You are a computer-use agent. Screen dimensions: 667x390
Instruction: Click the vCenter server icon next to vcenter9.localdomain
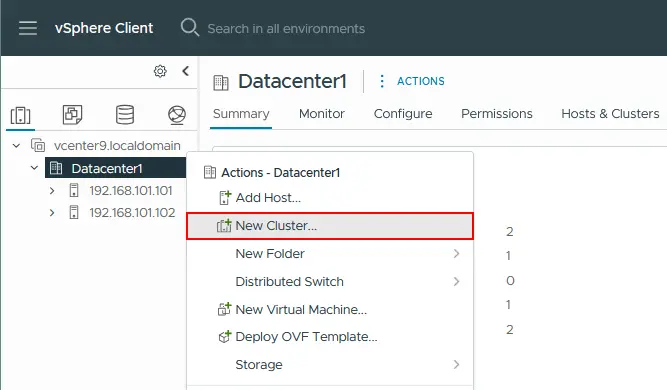point(38,145)
